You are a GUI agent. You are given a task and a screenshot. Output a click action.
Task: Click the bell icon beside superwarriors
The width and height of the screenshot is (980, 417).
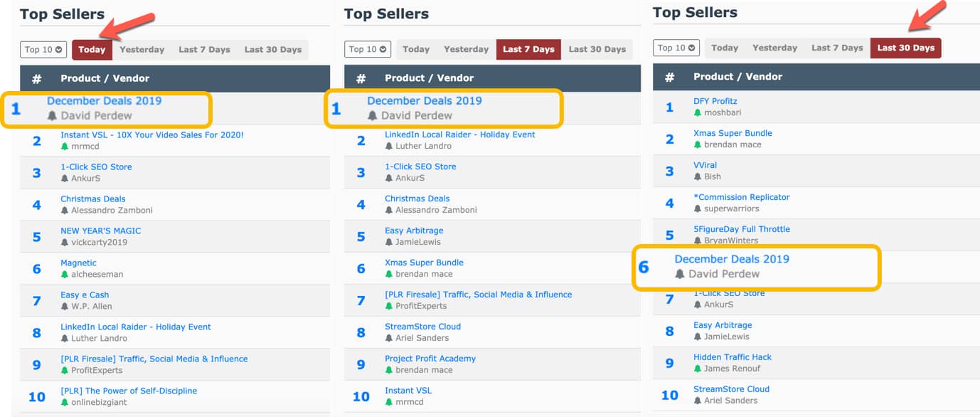point(698,208)
